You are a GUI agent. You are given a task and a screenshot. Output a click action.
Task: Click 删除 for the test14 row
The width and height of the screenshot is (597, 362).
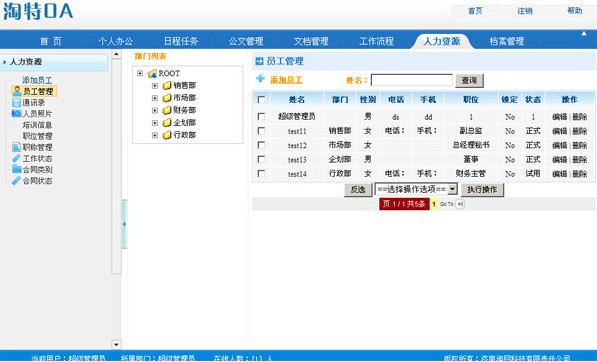(x=579, y=174)
